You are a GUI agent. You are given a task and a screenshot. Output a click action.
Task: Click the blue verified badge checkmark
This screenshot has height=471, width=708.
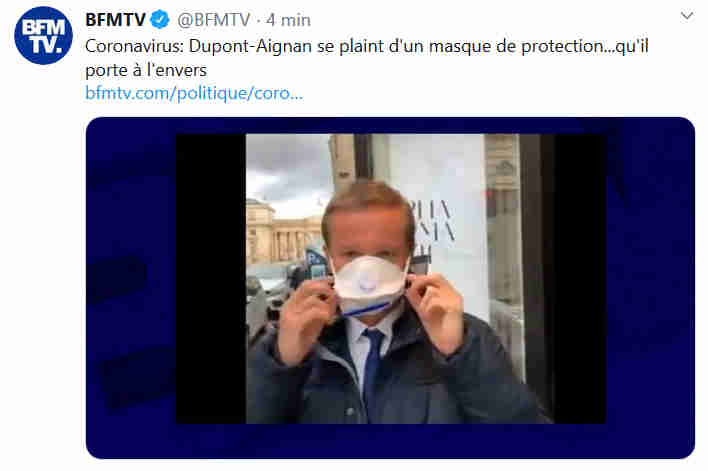tap(160, 20)
